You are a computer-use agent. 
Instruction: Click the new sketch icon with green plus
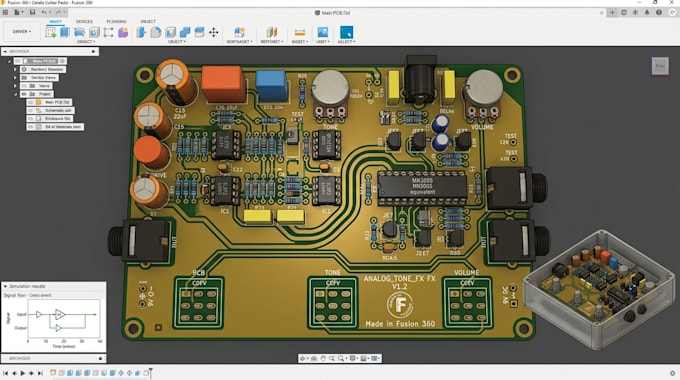[x=50, y=32]
